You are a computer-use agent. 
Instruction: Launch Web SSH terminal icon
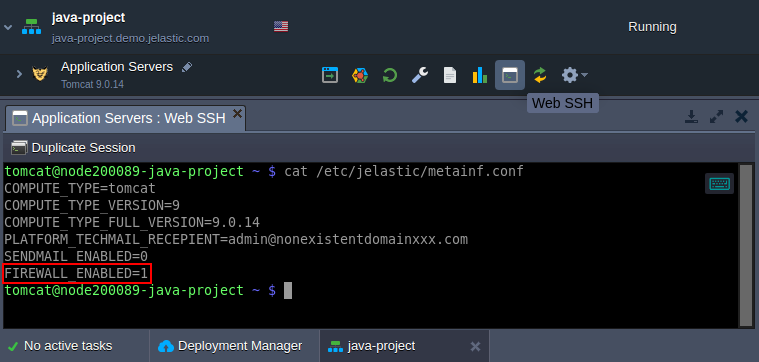click(x=510, y=75)
